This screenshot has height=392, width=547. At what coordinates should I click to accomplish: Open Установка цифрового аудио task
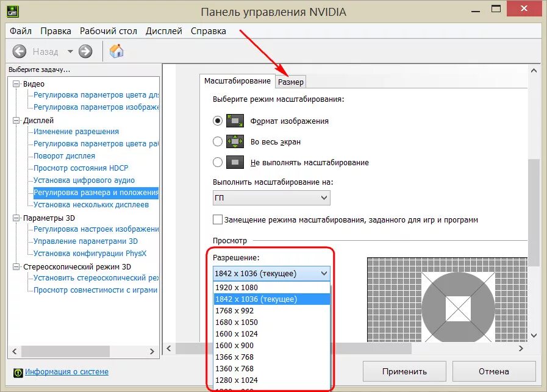click(x=84, y=180)
